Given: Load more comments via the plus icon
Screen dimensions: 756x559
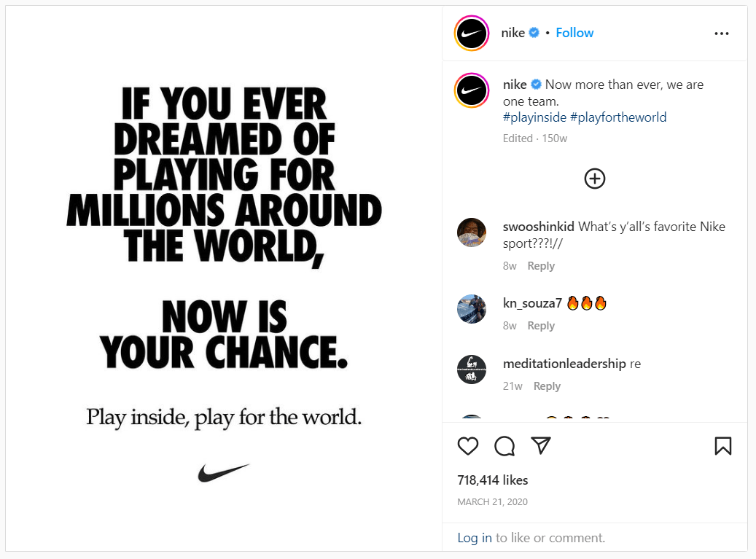Looking at the screenshot, I should click(594, 178).
